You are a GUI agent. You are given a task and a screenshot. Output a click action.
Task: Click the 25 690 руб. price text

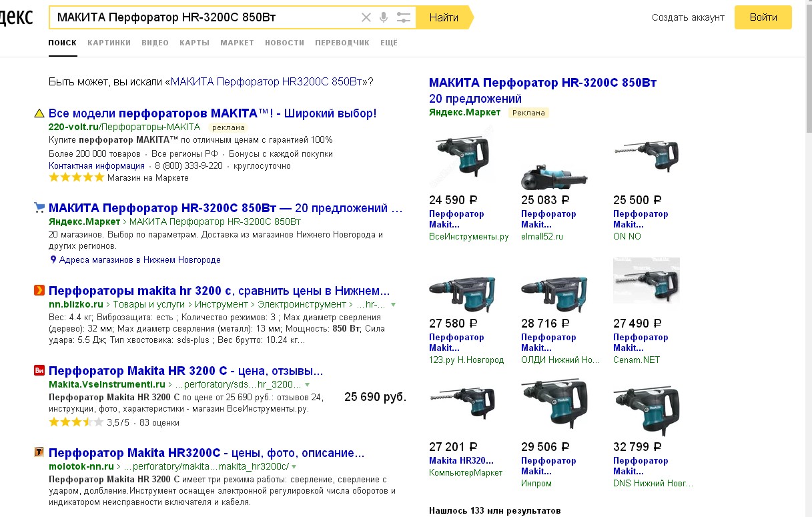pyautogui.click(x=375, y=397)
